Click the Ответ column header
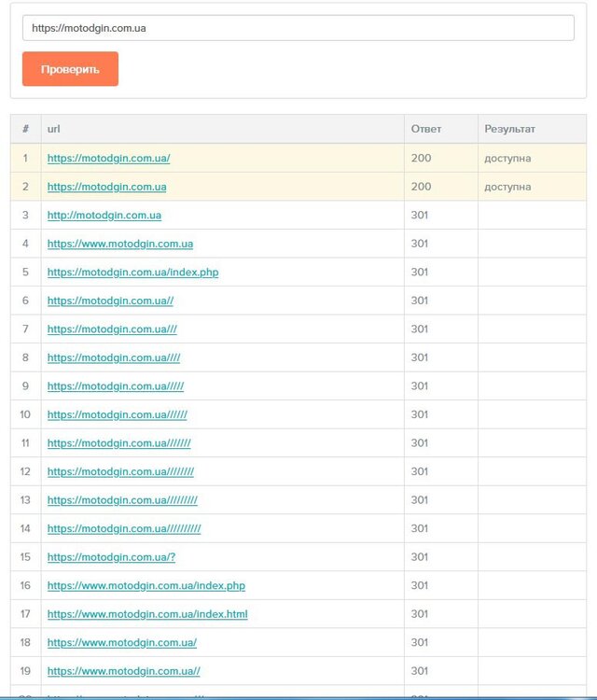This screenshot has width=597, height=700. tap(425, 129)
